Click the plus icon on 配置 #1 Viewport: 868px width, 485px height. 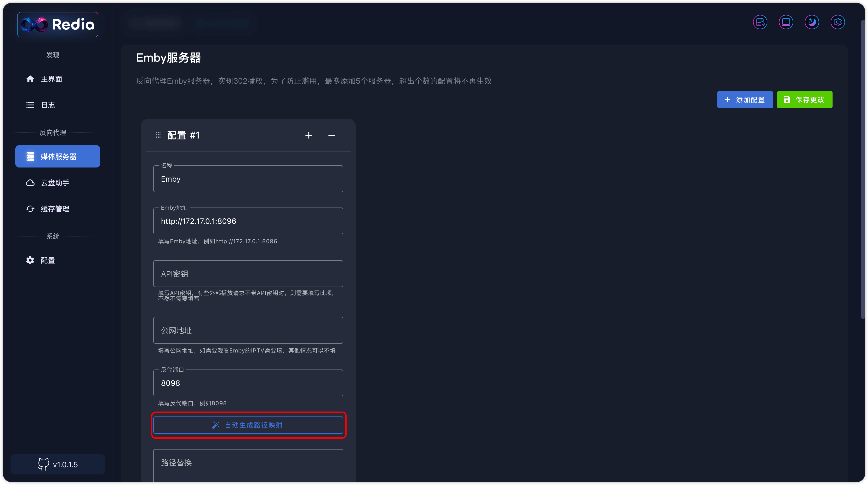[309, 135]
